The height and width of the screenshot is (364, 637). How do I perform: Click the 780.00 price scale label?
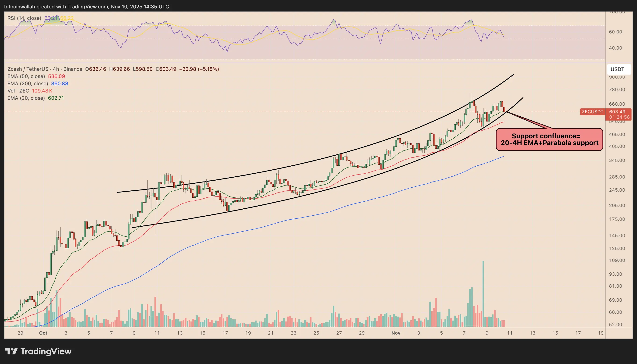pyautogui.click(x=617, y=89)
